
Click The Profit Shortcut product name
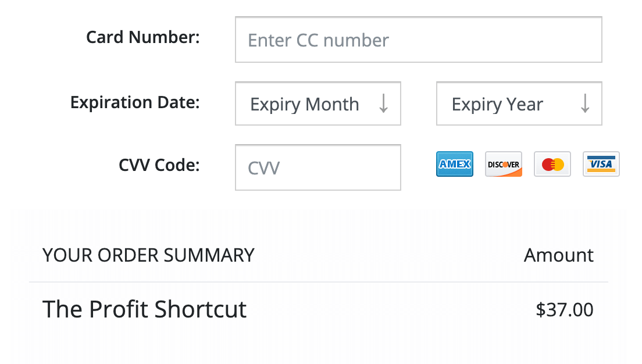pyautogui.click(x=145, y=309)
